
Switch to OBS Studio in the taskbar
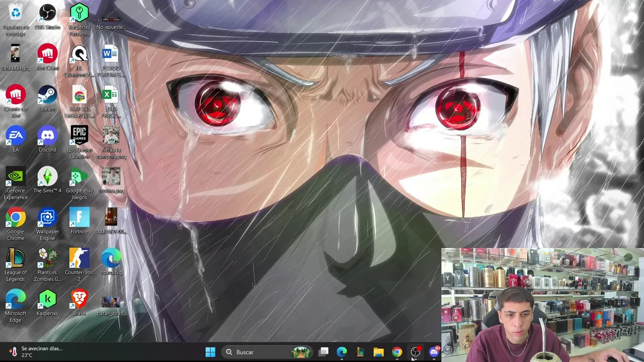point(416,352)
